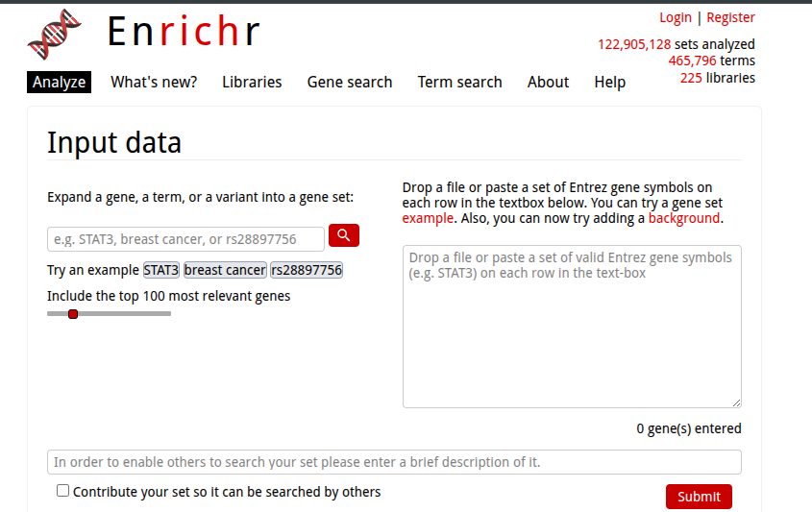Open the Gene search page
The image size is (812, 512).
pyautogui.click(x=350, y=83)
